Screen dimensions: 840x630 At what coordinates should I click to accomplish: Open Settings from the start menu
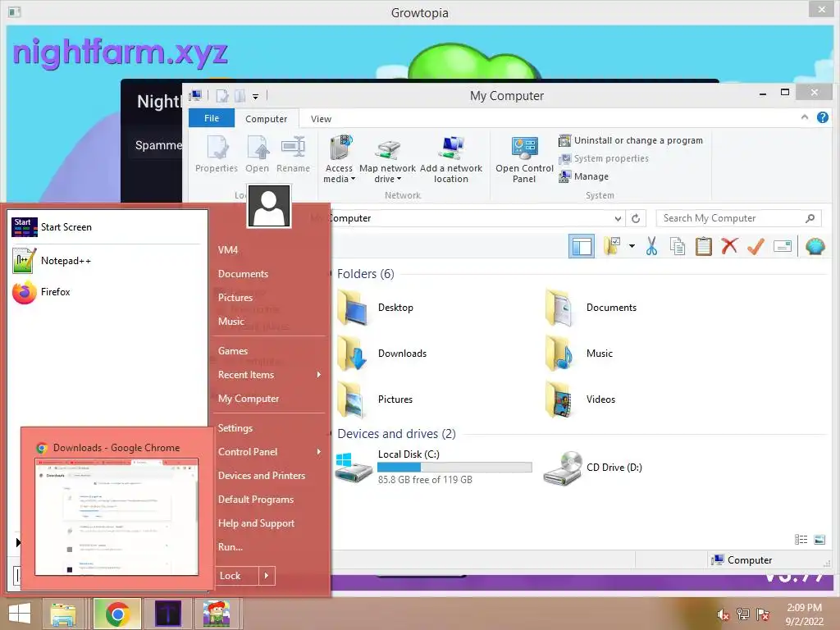coord(235,428)
